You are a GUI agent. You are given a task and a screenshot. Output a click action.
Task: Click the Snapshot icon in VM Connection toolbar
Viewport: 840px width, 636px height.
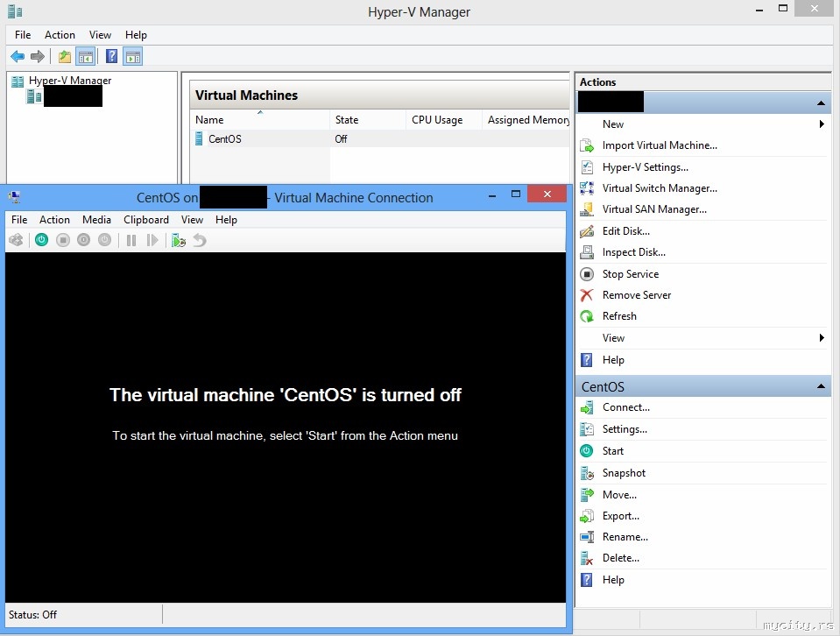[179, 241]
